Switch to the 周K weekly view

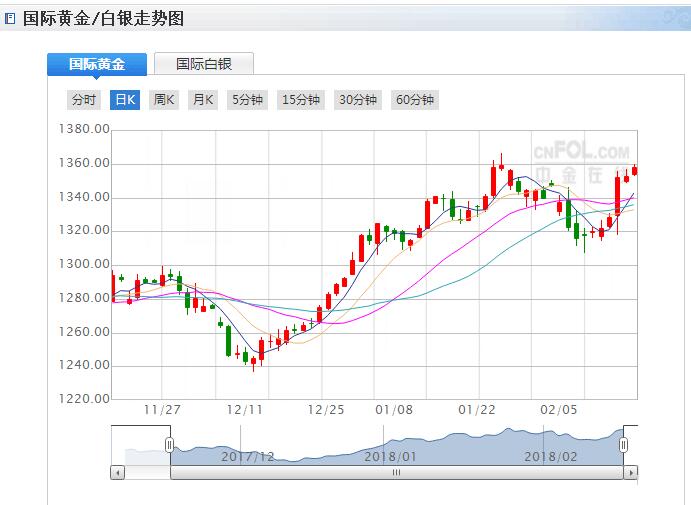click(x=164, y=100)
